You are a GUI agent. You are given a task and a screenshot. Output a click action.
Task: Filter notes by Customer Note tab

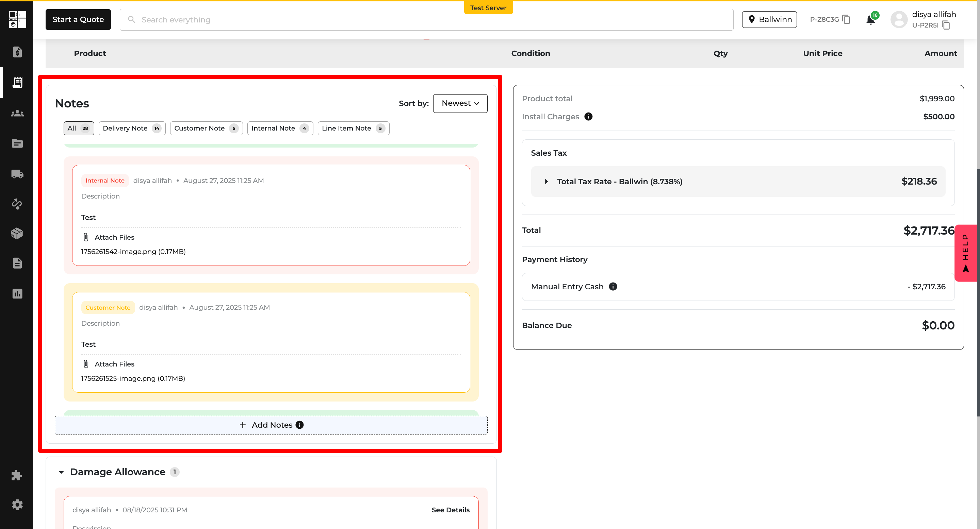(x=206, y=129)
